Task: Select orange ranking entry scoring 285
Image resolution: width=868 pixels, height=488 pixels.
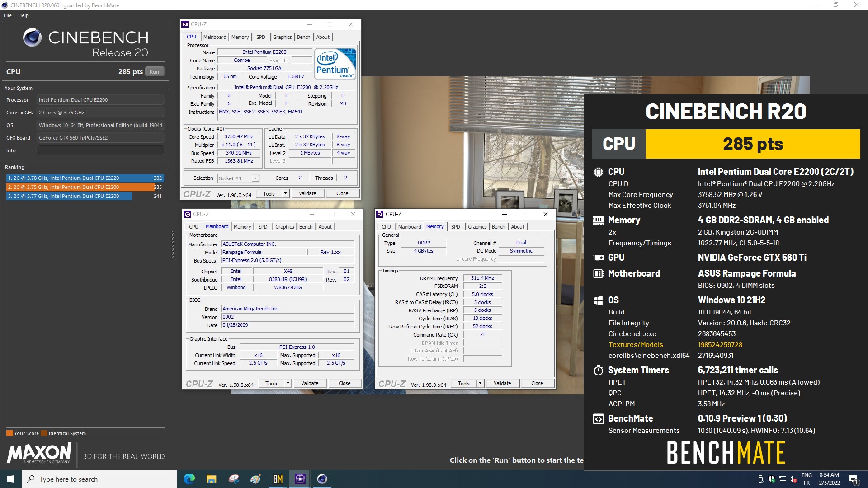Action: tap(85, 187)
